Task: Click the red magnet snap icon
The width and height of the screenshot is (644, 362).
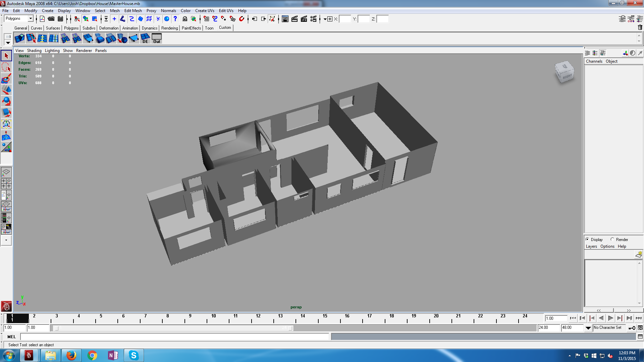Action: 241,19
